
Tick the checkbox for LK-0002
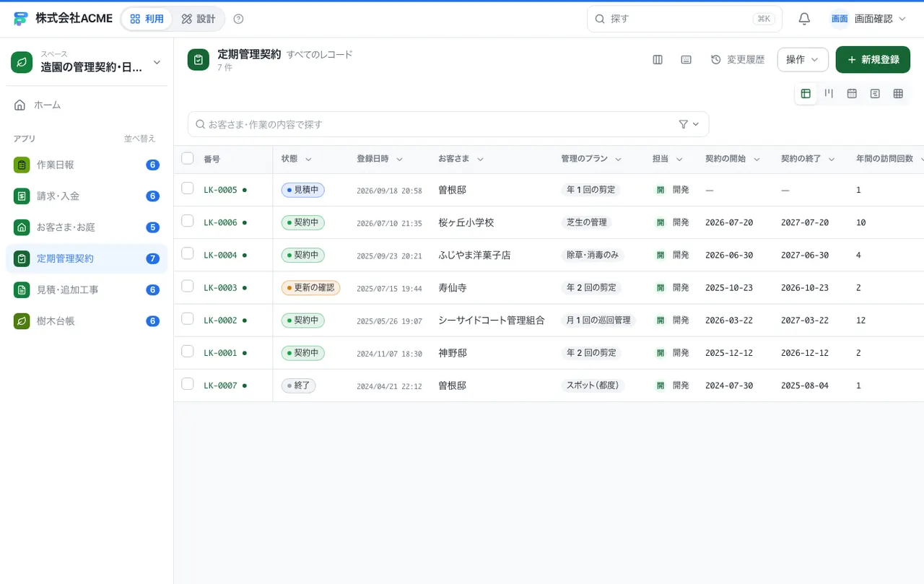click(x=188, y=318)
